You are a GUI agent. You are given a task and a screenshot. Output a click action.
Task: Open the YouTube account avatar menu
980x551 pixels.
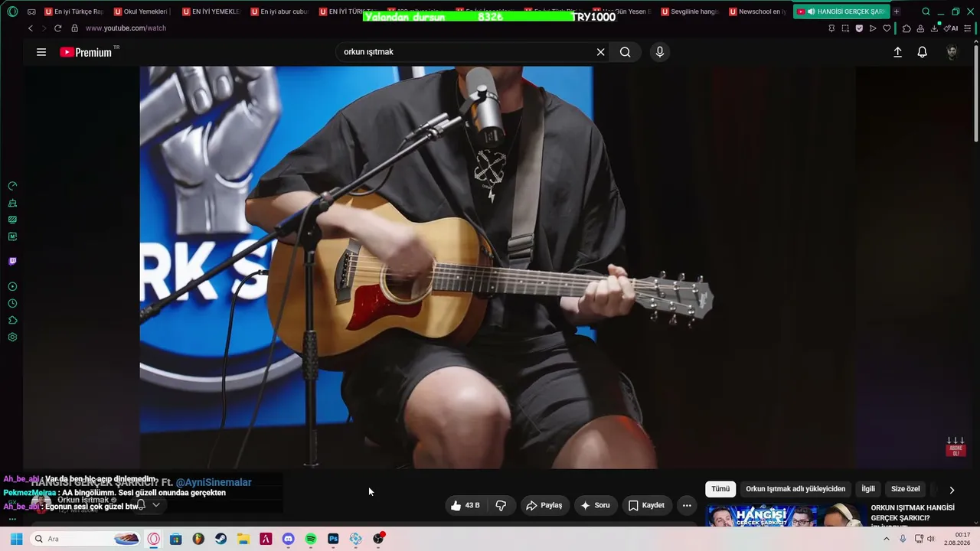[x=952, y=52]
